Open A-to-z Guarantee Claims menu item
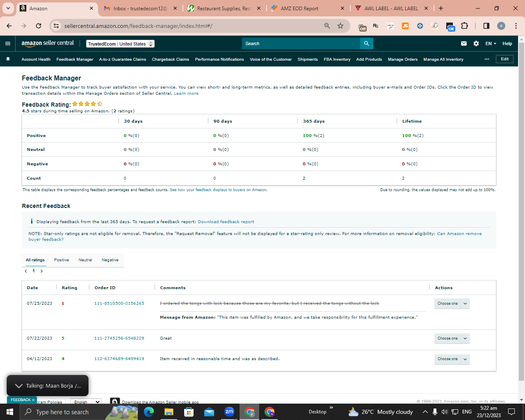This screenshot has height=420, width=525. click(123, 59)
